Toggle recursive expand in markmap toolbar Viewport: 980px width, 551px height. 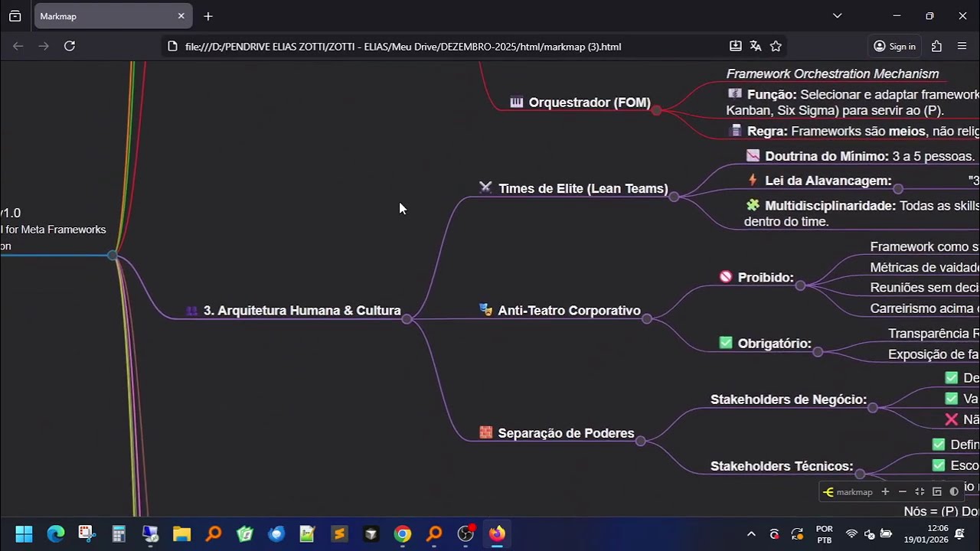pyautogui.click(x=936, y=492)
